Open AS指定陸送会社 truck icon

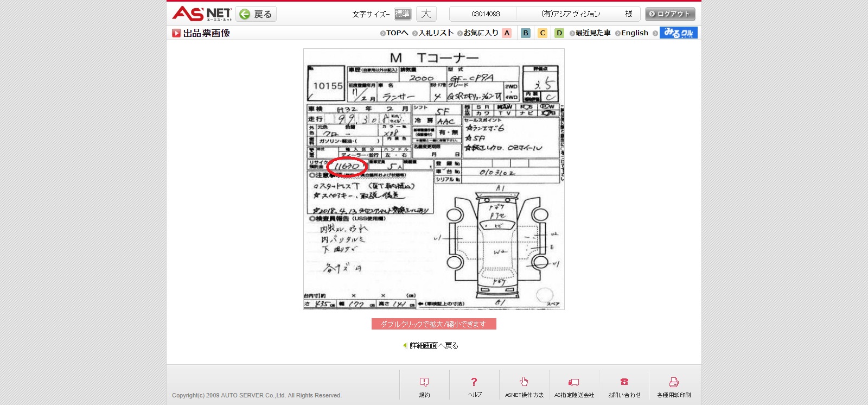(x=574, y=383)
